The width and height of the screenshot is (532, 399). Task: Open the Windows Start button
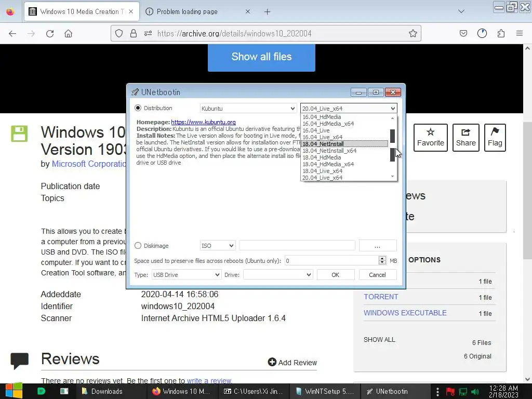(x=14, y=391)
